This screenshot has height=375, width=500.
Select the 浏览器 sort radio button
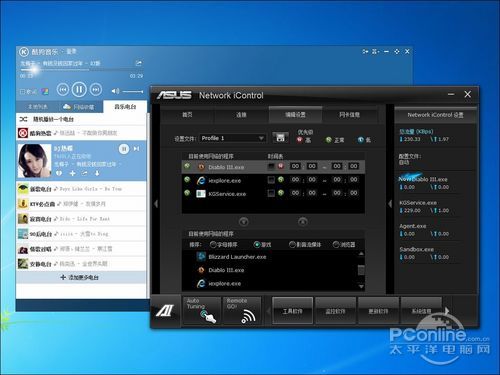336,245
